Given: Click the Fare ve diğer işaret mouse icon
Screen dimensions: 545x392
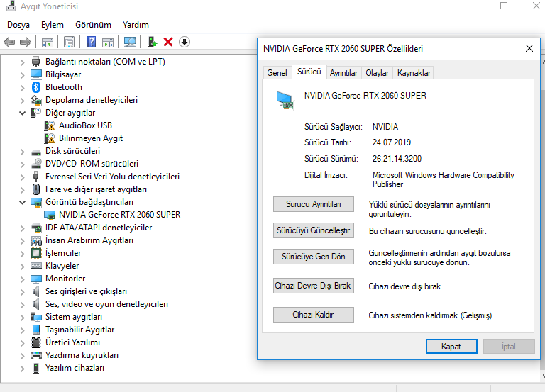Looking at the screenshot, I should tap(36, 189).
